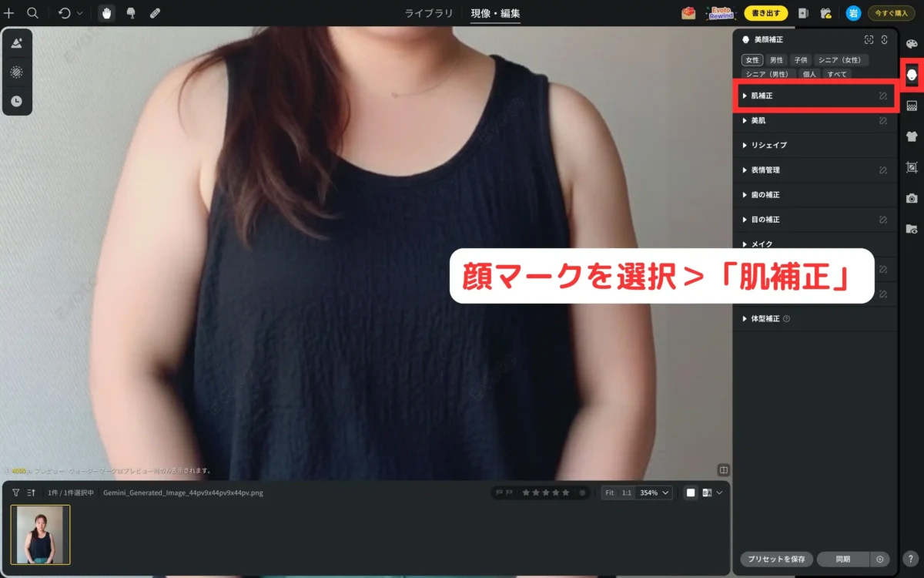Click the プリセットを保存 button

(x=776, y=560)
